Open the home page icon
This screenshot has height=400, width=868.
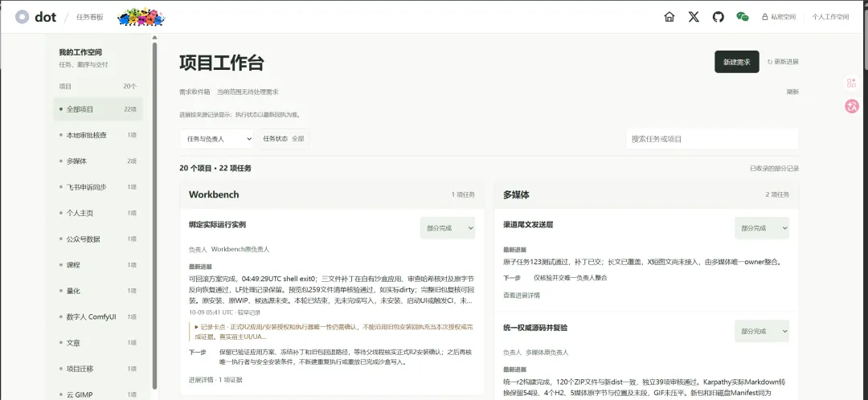click(x=669, y=17)
